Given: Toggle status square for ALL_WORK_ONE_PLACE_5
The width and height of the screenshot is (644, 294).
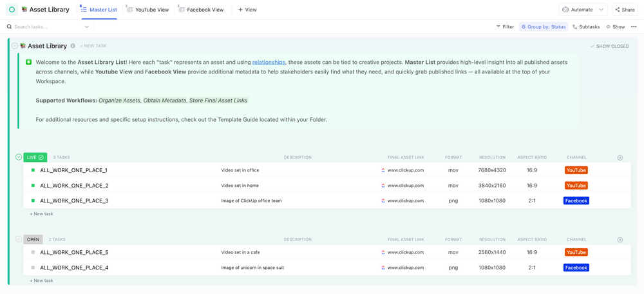Looking at the screenshot, I should pyautogui.click(x=33, y=252).
